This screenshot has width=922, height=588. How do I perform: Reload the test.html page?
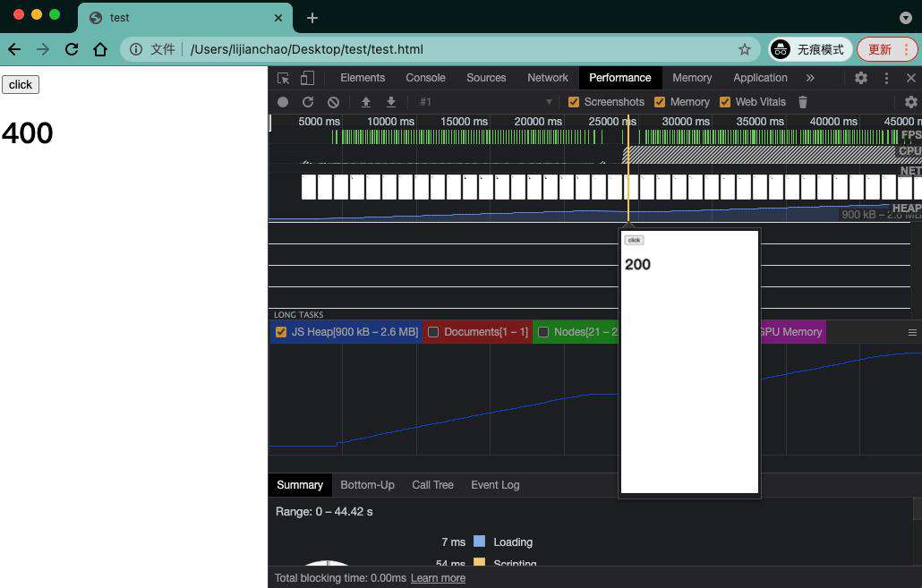click(72, 49)
